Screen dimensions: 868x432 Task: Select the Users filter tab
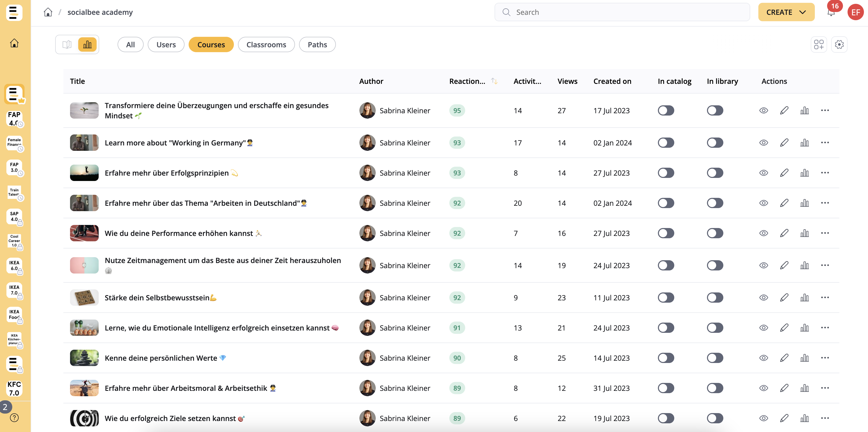click(x=166, y=44)
